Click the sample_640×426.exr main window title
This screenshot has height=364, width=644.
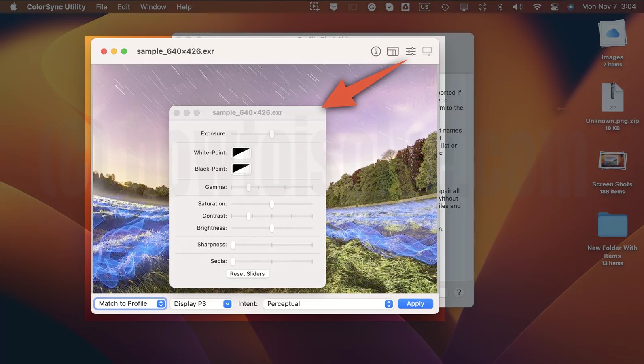tap(176, 51)
